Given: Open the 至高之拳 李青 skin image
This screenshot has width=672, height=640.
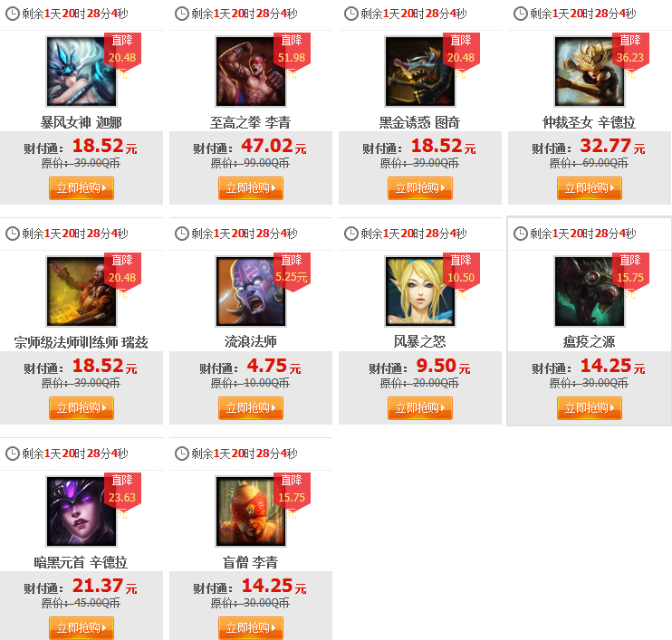Looking at the screenshot, I should click(x=251, y=72).
